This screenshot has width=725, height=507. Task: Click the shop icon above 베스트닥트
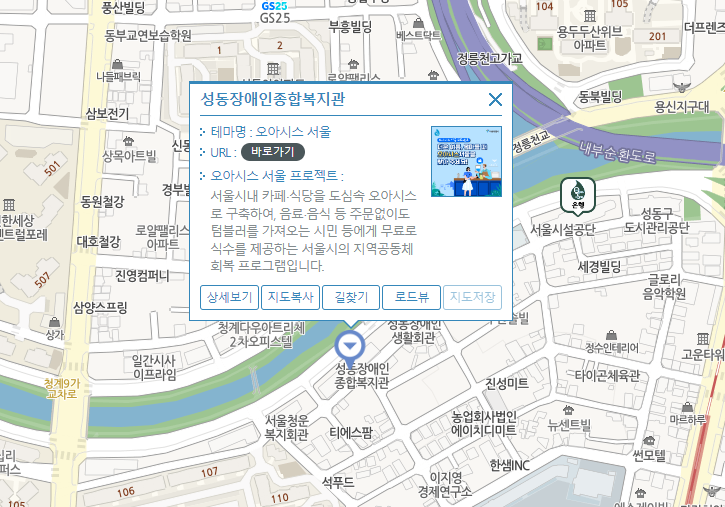(x=418, y=22)
